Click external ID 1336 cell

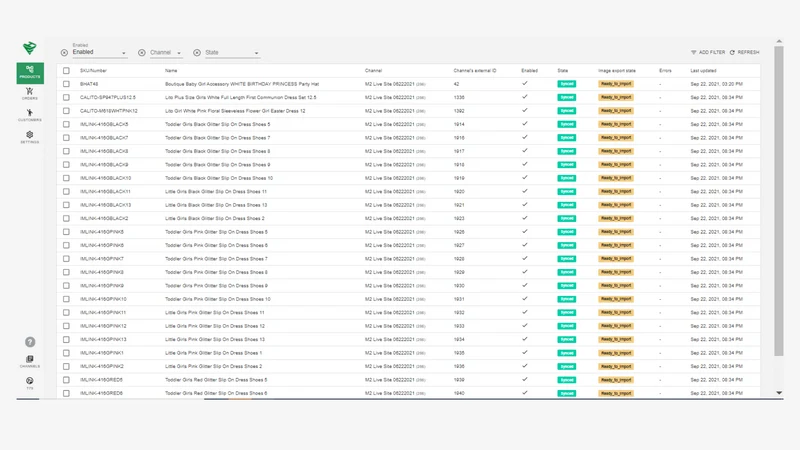459,97
